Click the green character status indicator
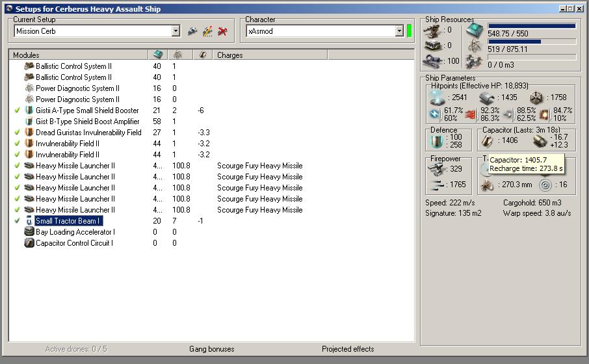Screen dimensions: 589x364 [410, 31]
